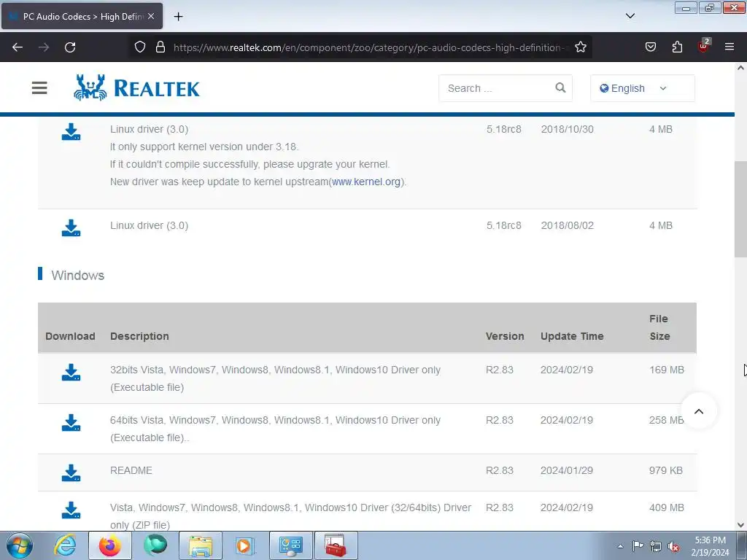Image resolution: width=747 pixels, height=560 pixels.
Task: List all tabs dropdown arrow
Action: 630,16
